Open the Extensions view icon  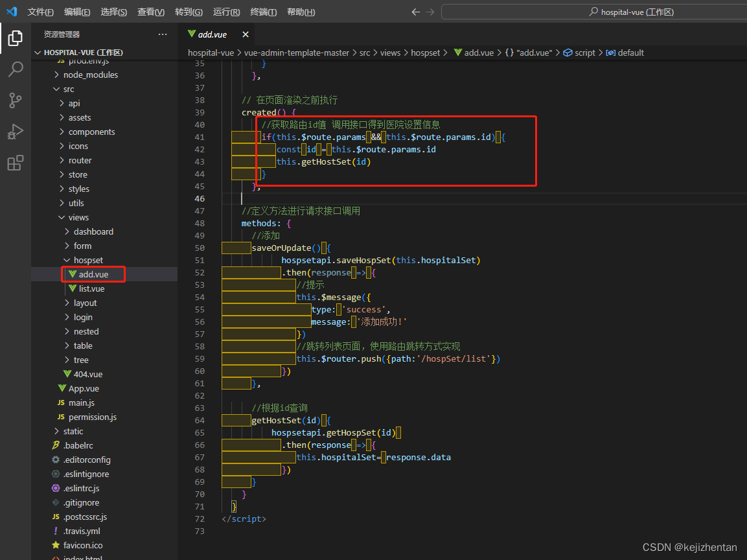tap(16, 163)
